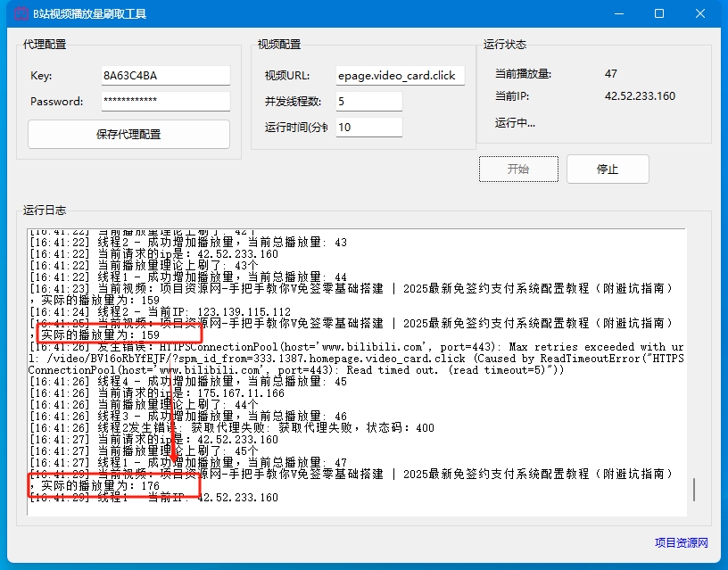Image resolution: width=728 pixels, height=570 pixels.
Task: Maximize the window
Action: [x=658, y=13]
